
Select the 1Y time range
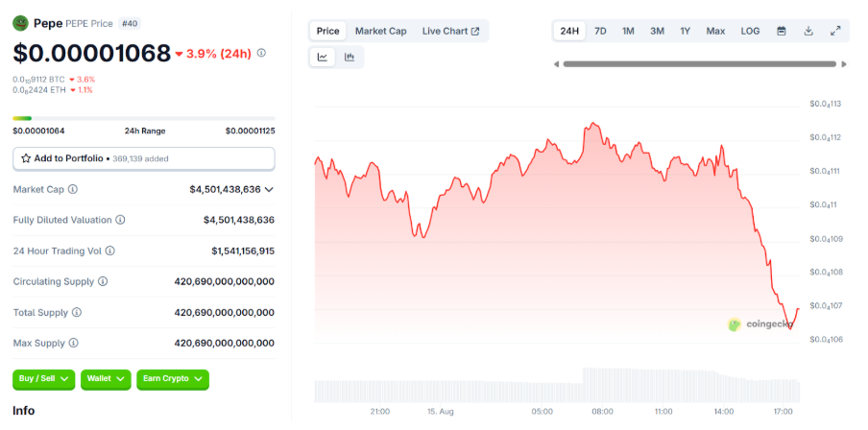686,31
